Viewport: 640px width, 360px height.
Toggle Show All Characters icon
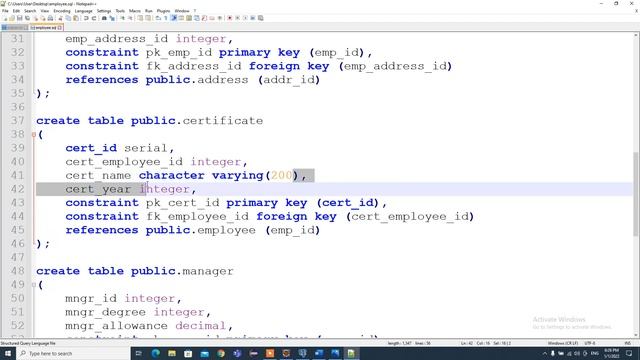(165, 18)
